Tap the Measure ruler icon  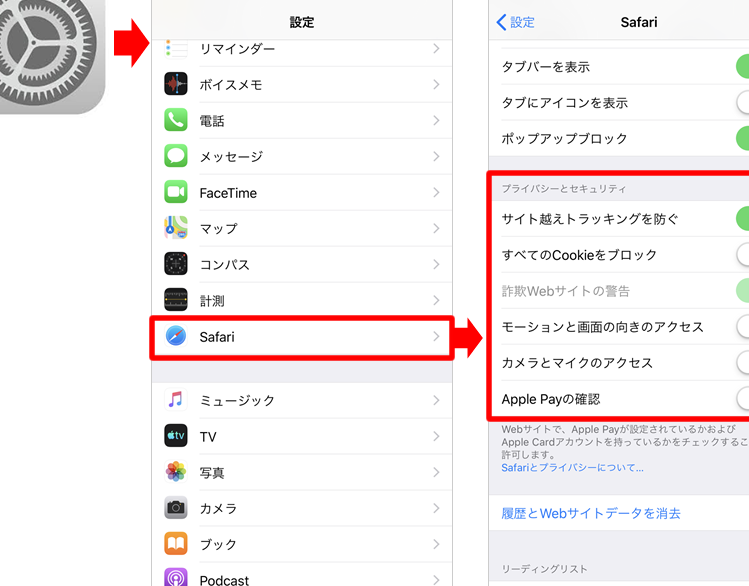click(176, 300)
